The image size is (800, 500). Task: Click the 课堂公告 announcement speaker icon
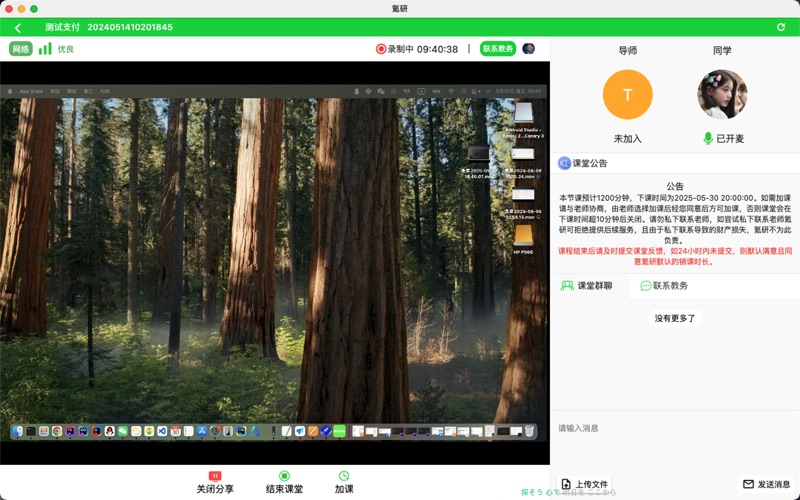[564, 163]
